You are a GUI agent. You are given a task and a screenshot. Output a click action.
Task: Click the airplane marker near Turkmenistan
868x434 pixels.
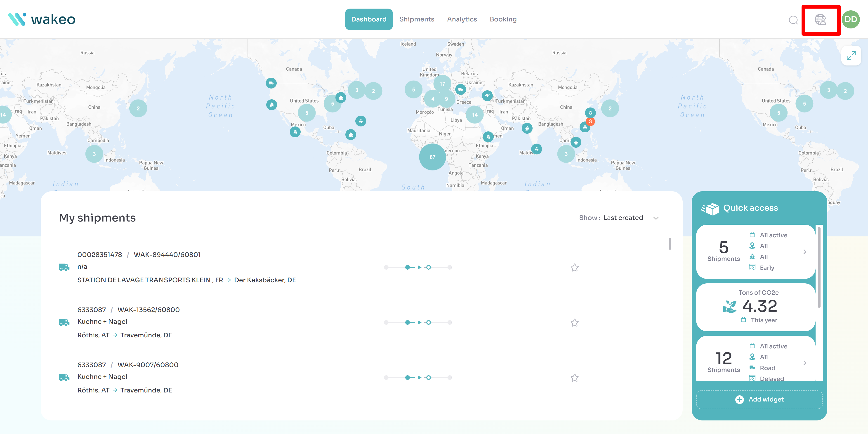point(487,96)
